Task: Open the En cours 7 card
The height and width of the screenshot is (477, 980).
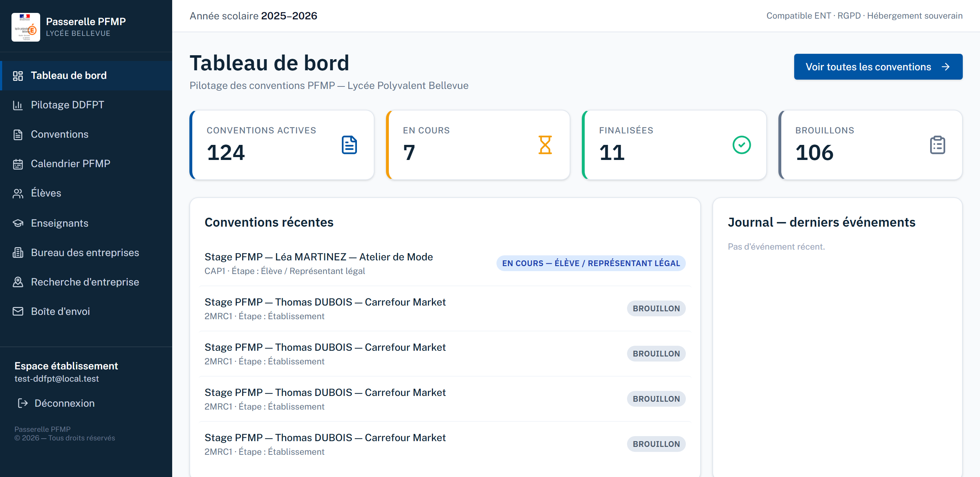Action: 478,145
